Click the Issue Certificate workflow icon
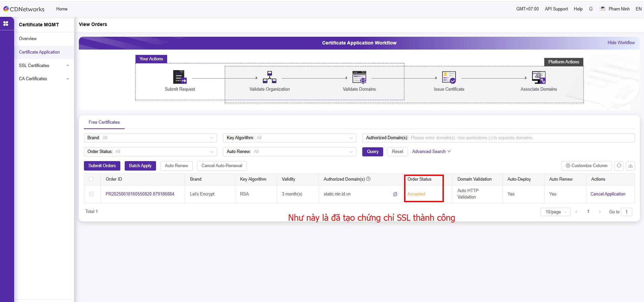This screenshot has height=302, width=644. click(449, 77)
